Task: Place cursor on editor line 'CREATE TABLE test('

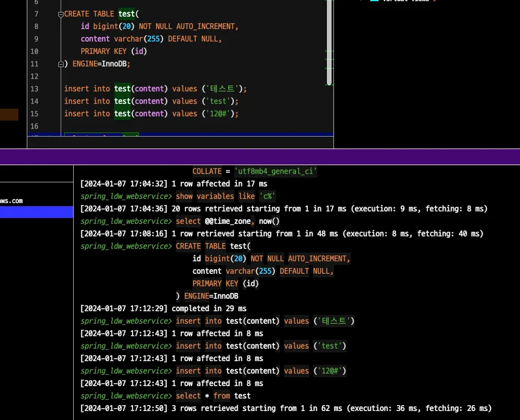Action: pyautogui.click(x=102, y=14)
